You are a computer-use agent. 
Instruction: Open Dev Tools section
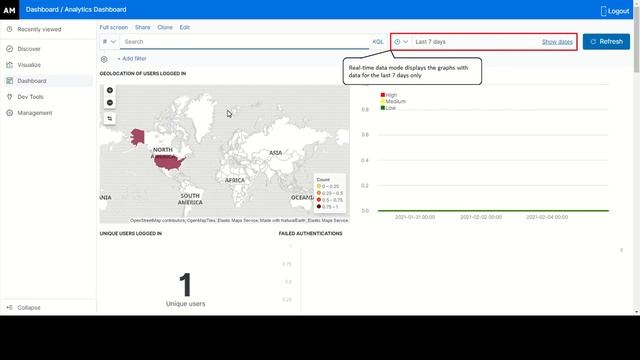30,97
